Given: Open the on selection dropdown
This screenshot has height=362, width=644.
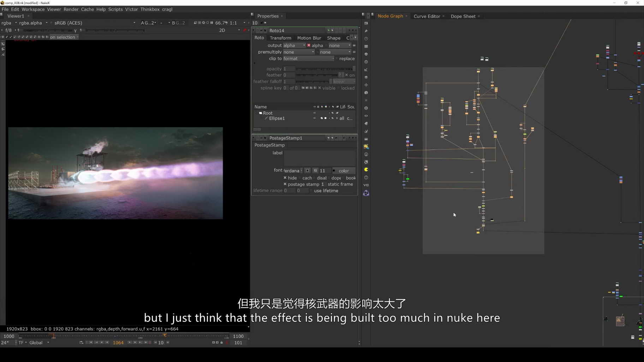Looking at the screenshot, I should click(x=64, y=37).
